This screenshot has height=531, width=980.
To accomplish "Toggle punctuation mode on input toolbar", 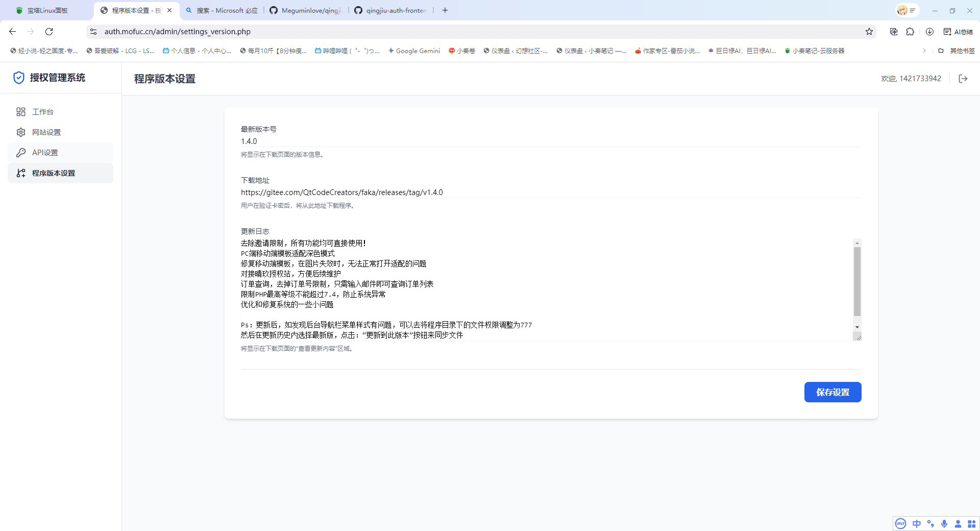I will (x=931, y=523).
